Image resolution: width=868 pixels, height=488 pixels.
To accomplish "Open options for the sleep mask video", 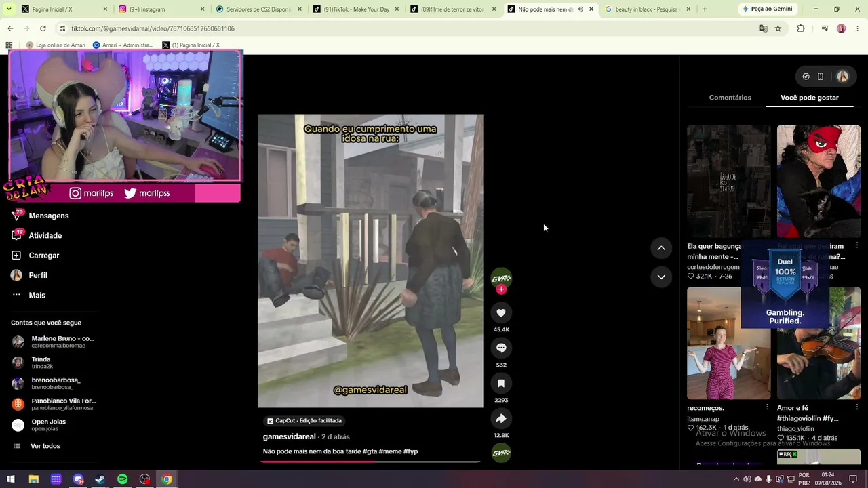I will tap(857, 245).
